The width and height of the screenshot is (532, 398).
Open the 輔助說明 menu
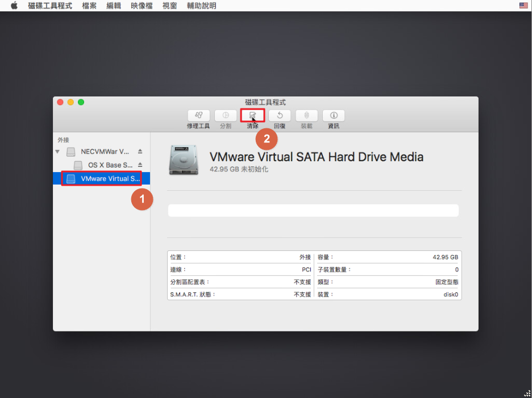(202, 6)
